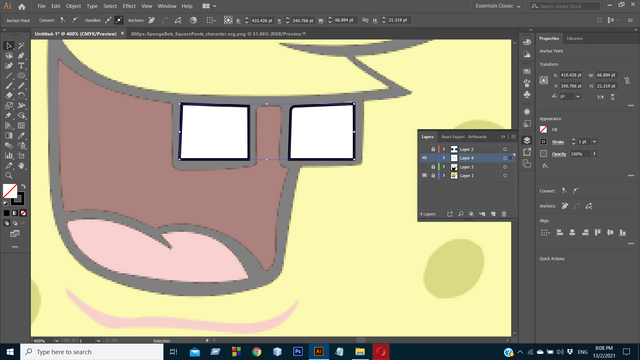Click the Stroke link in Appearance
This screenshot has width=640, height=360.
coord(558,142)
